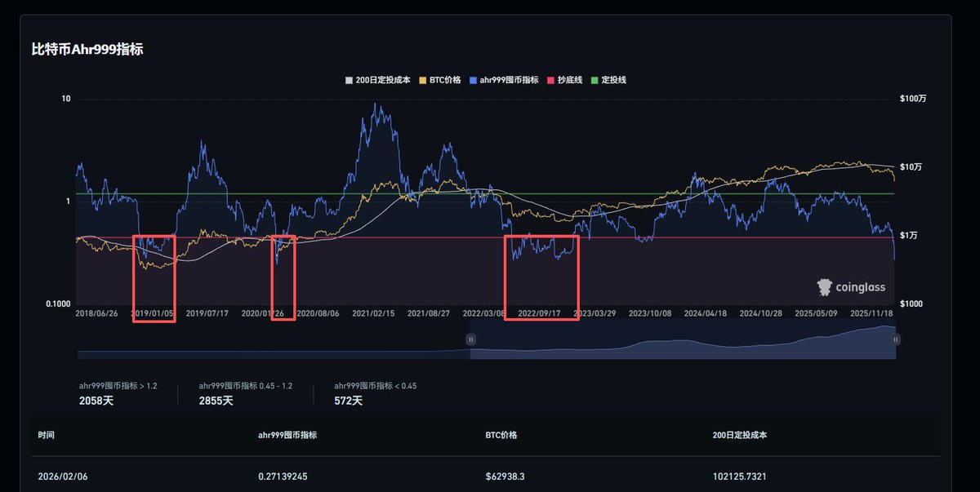Click the 2021/02/15 x-axis date label
This screenshot has height=492, width=980.
click(373, 312)
